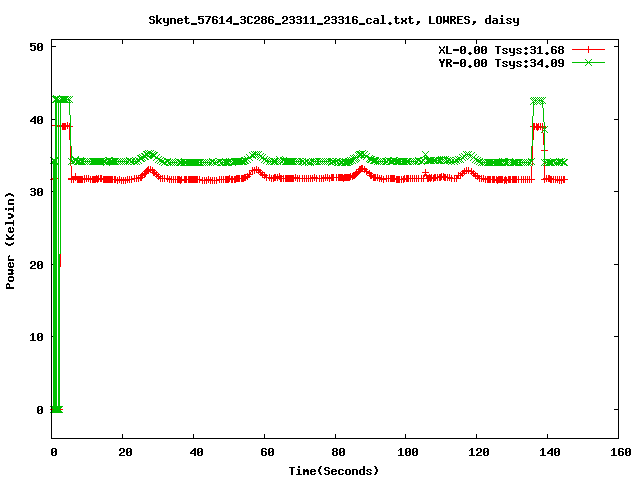Click x-axis tick label 120
This screenshot has width=640, height=480.
[x=479, y=452]
